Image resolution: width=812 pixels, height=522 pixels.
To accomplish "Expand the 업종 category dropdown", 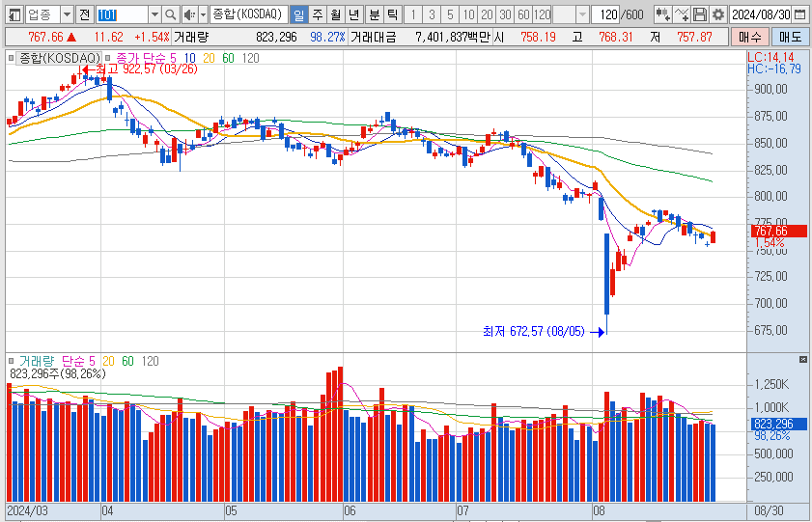I will (67, 14).
